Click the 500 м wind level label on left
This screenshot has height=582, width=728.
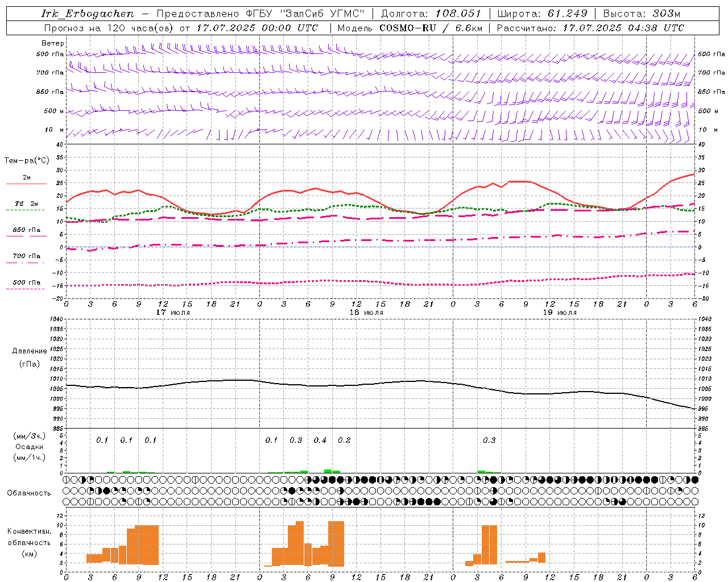(x=54, y=111)
